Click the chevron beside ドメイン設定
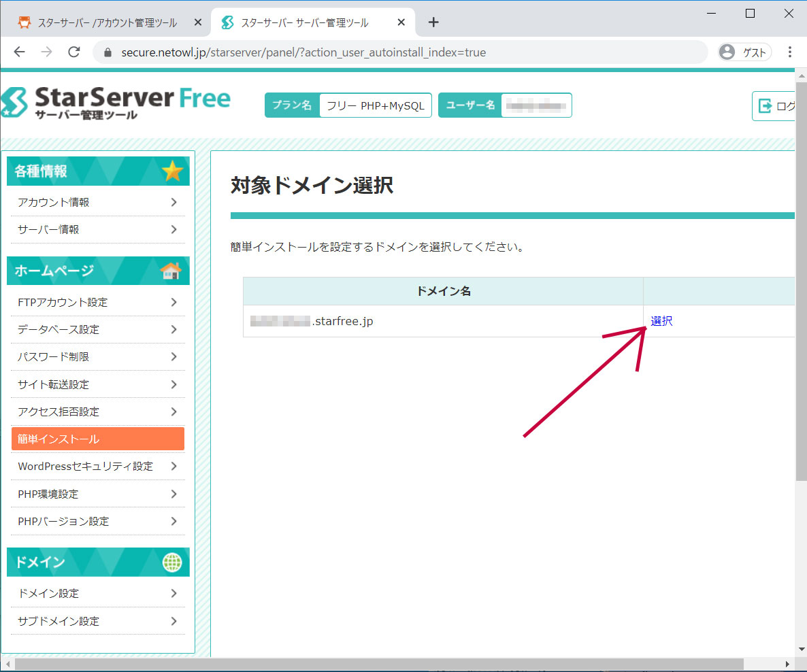The width and height of the screenshot is (807, 672). click(x=174, y=593)
